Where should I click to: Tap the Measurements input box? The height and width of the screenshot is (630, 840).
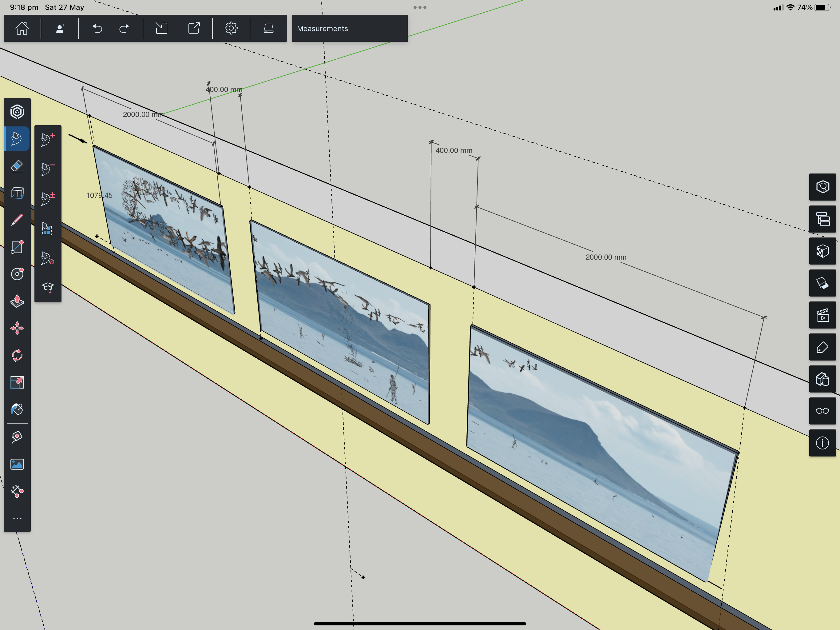[x=349, y=29]
